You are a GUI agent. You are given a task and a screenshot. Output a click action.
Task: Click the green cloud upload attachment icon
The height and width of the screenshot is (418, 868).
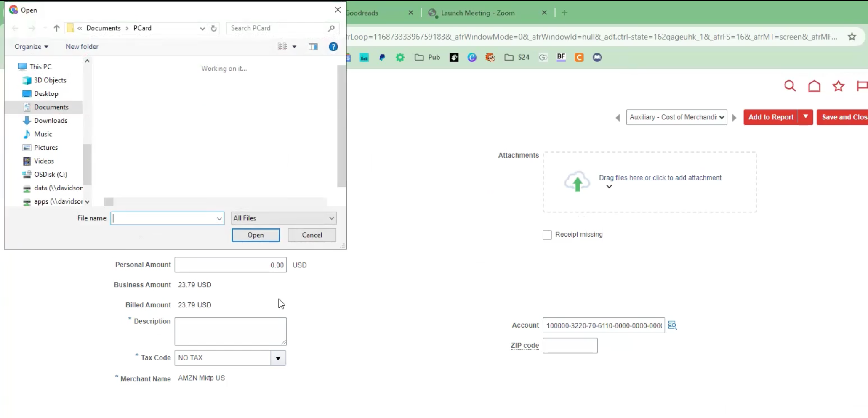point(577,182)
